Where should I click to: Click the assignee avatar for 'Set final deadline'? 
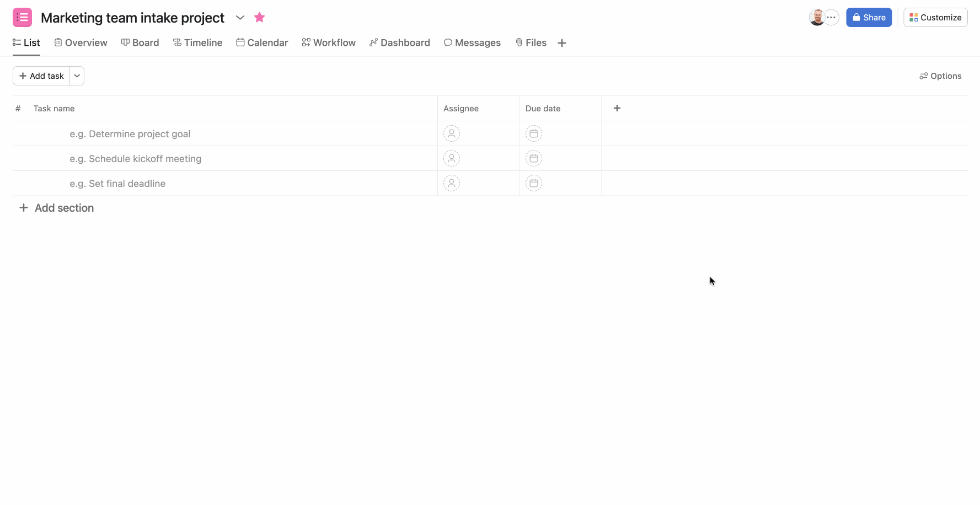pyautogui.click(x=452, y=183)
